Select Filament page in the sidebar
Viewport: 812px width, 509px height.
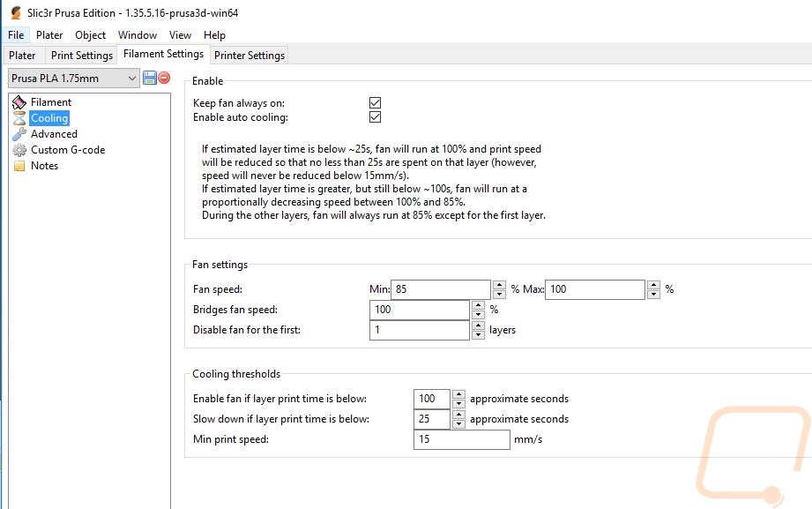(51, 102)
